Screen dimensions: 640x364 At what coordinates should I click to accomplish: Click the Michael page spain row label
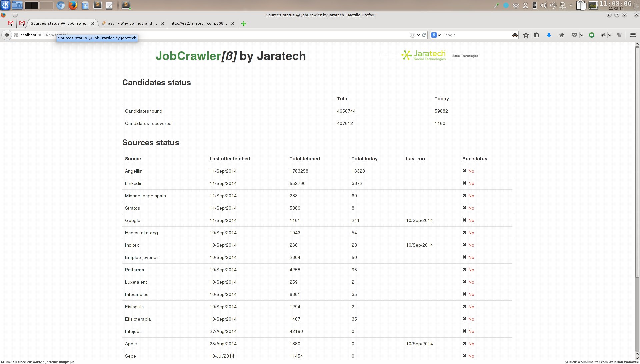tap(145, 196)
